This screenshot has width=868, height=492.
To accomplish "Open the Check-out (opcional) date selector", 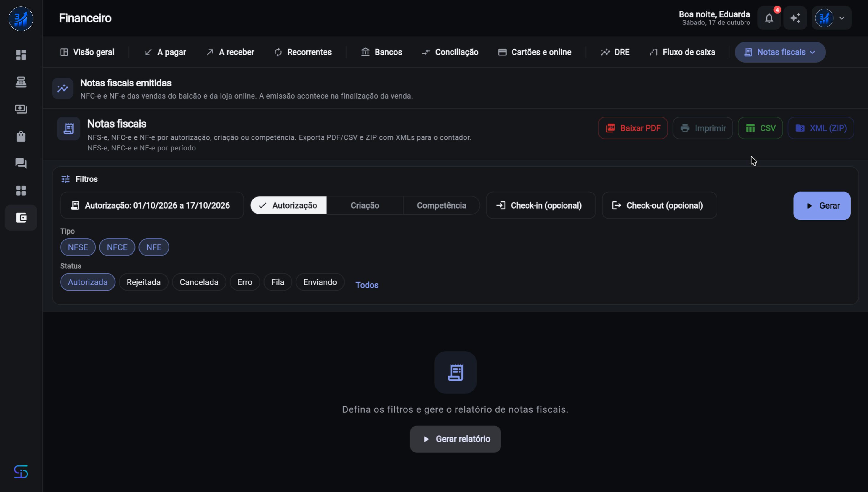I will (659, 206).
